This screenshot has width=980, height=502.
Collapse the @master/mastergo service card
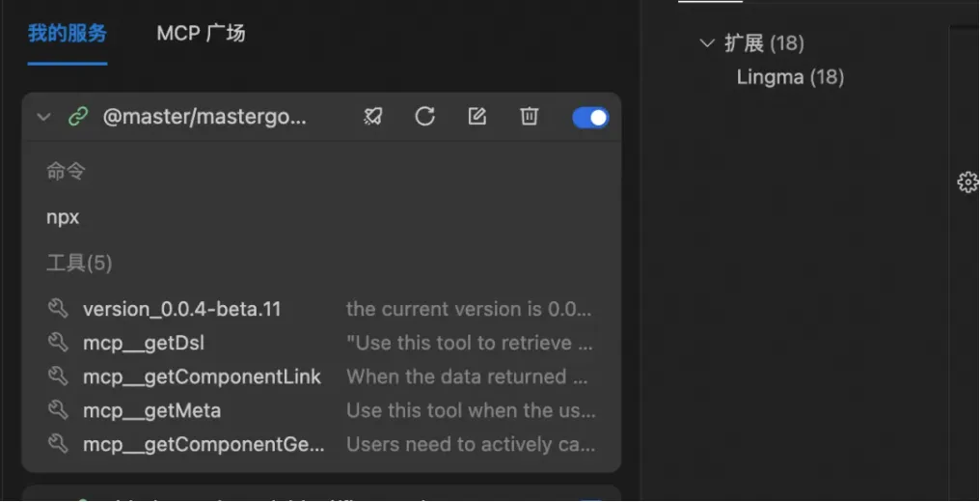43,117
